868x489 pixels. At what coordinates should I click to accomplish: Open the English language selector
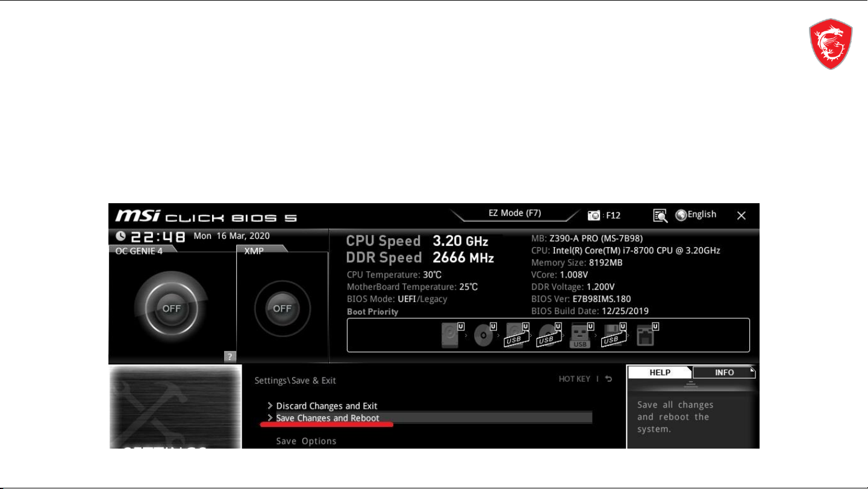coord(702,215)
